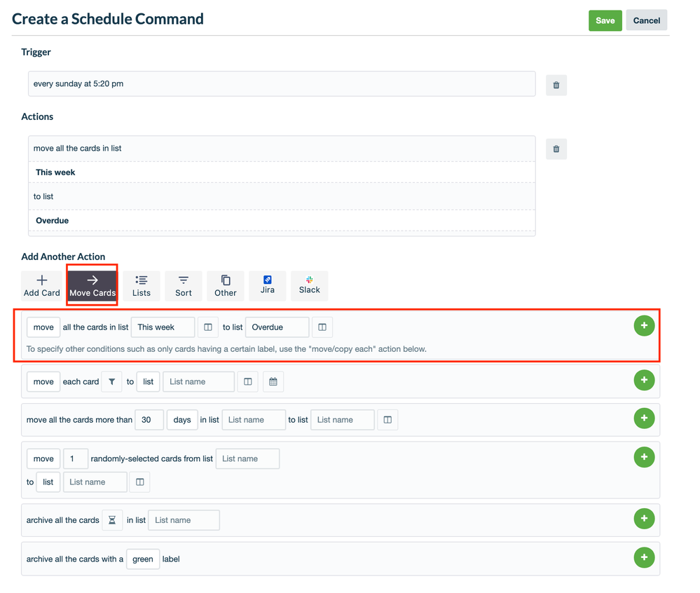Add the randomly-selected cards action
Viewport: 700px width, 593px height.
pos(644,457)
